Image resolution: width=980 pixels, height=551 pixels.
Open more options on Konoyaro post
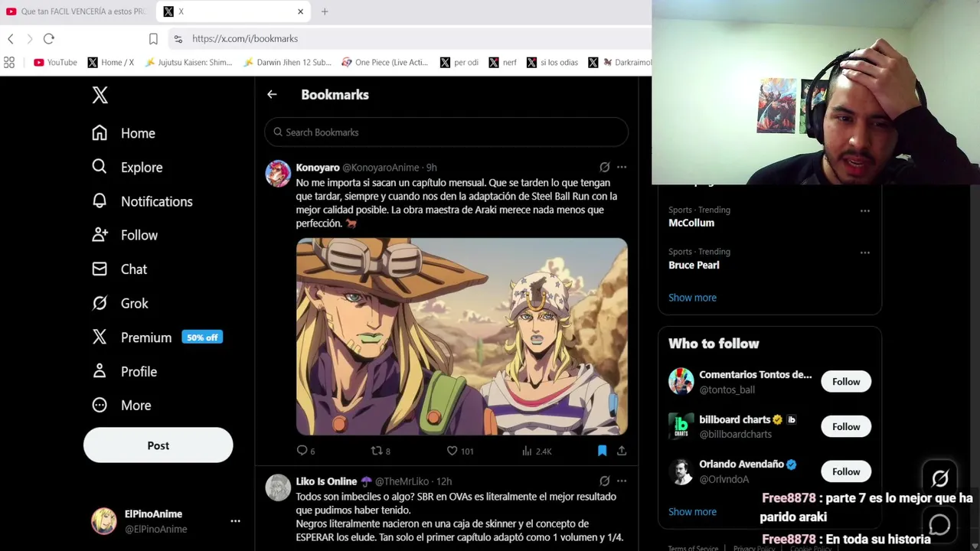622,167
